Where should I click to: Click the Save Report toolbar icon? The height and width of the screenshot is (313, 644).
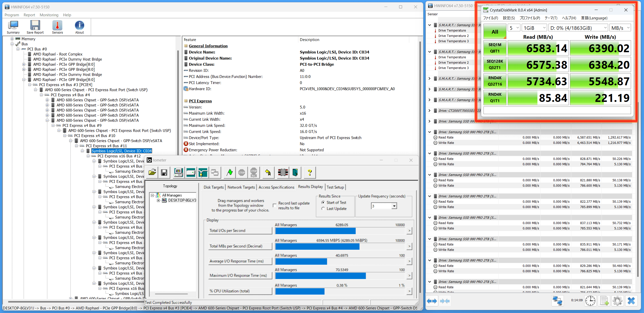coord(35,27)
